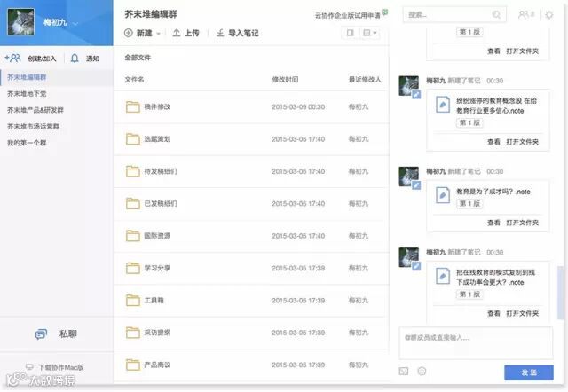The height and width of the screenshot is (392, 568).
Task: Open the 工具箱 folder name
Action: coord(154,300)
